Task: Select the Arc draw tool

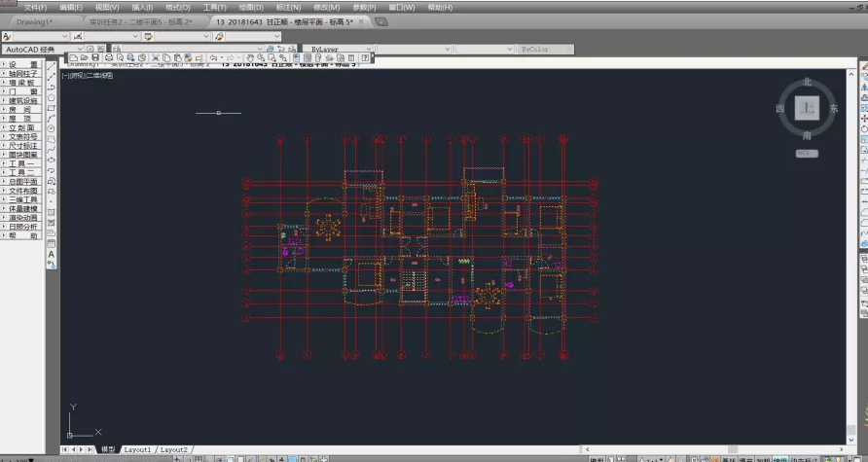Action: click(51, 118)
